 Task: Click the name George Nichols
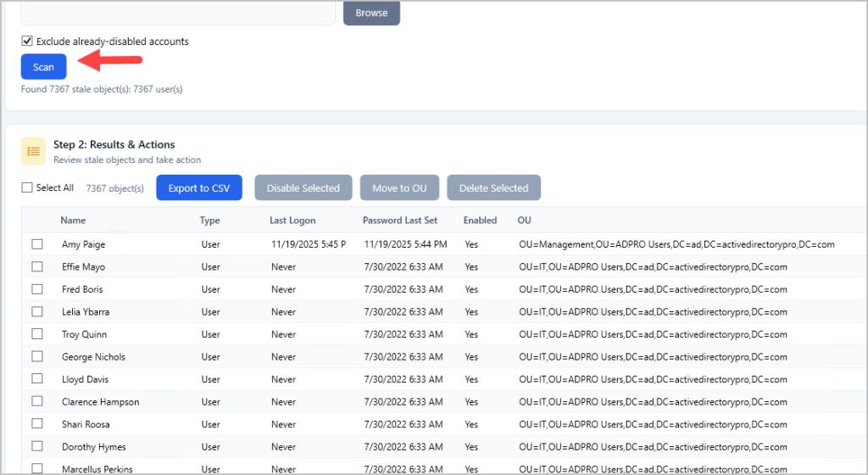[93, 357]
